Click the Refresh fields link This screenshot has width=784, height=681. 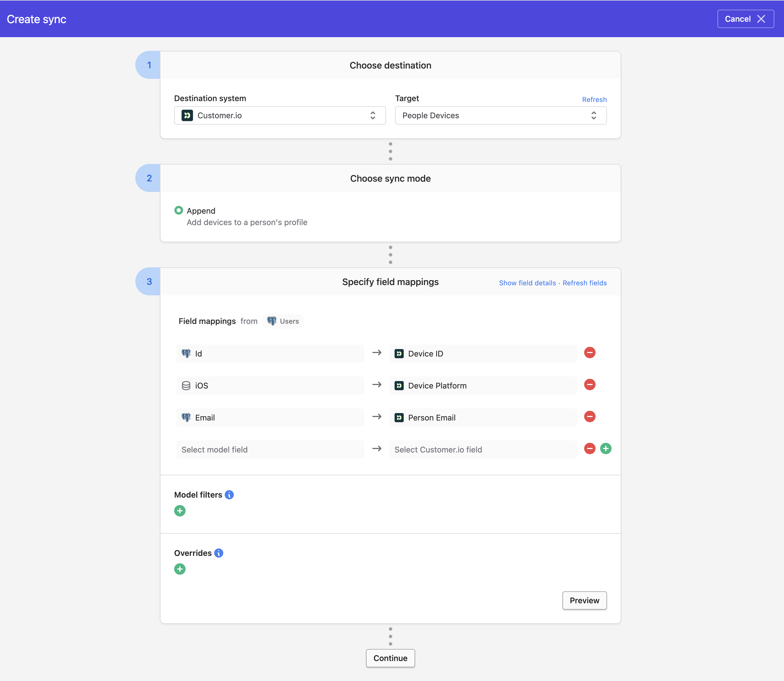[584, 283]
